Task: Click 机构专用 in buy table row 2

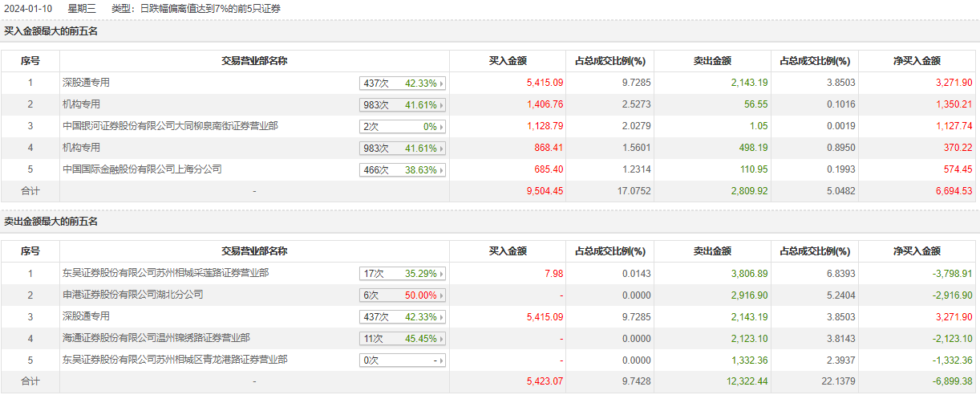Action: click(x=81, y=104)
